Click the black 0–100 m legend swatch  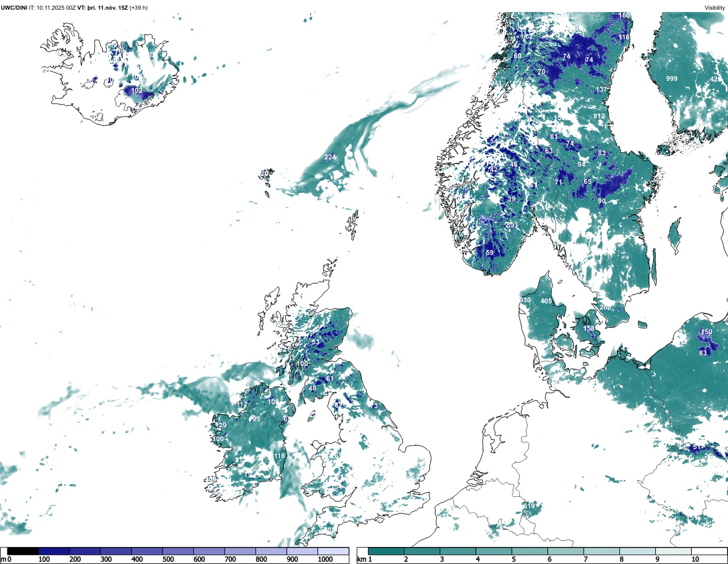pos(23,551)
